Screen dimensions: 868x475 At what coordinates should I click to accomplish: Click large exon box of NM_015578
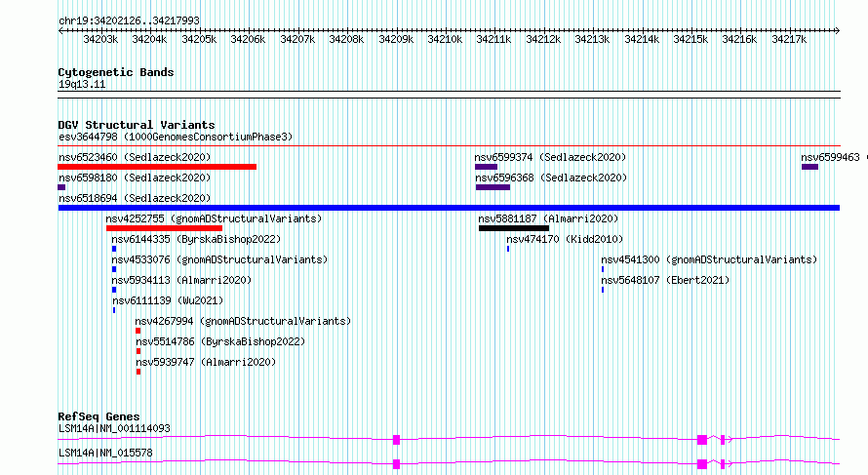tap(702, 464)
